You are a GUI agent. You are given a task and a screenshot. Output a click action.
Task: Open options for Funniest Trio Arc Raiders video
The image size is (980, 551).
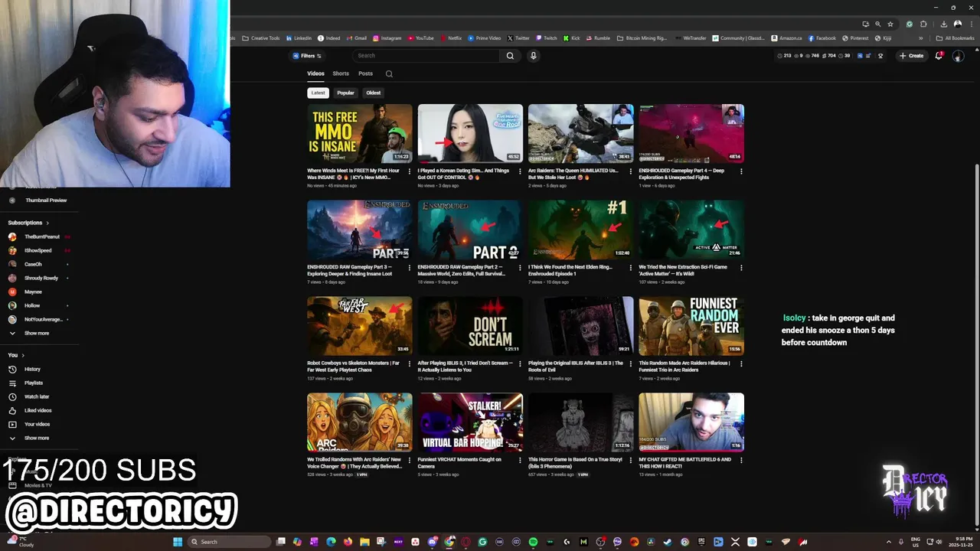point(741,364)
